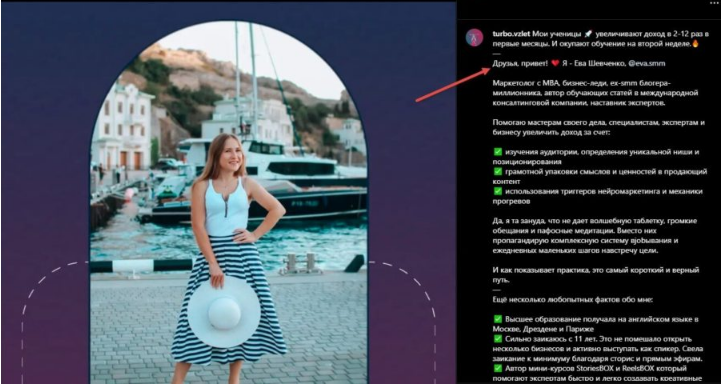Screen dimensions: 724x384
Task: Click the red heart emoji after 'привет!'
Action: [555, 64]
